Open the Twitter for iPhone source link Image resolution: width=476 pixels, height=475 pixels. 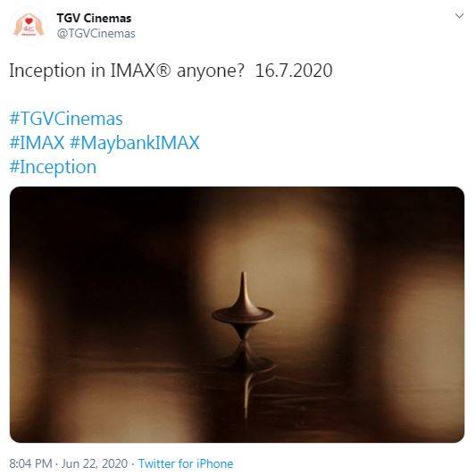coord(186,463)
